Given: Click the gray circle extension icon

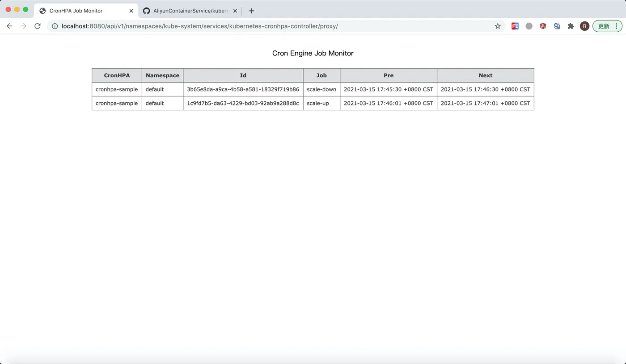Looking at the screenshot, I should tap(529, 26).
